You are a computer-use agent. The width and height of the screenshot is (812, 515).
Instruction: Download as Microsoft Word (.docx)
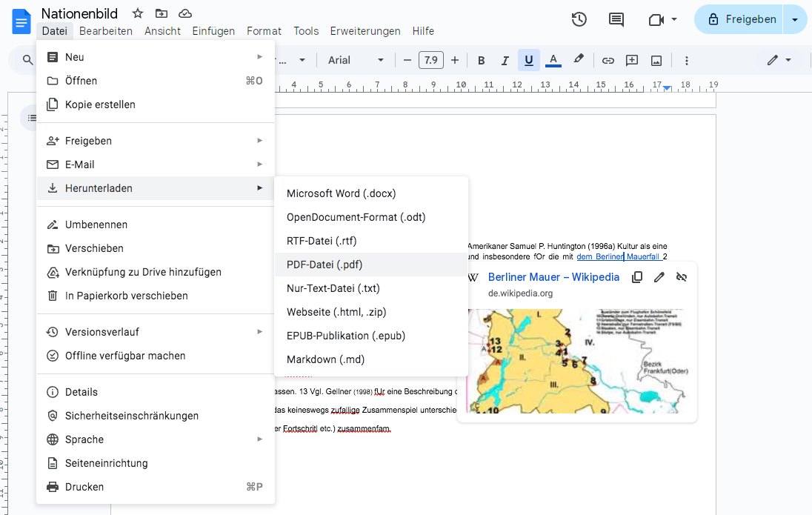tap(370, 193)
